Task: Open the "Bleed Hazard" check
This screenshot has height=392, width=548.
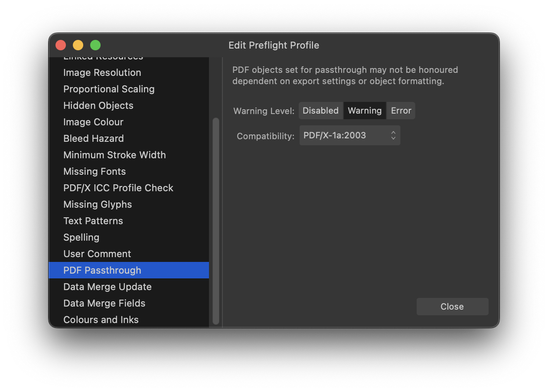Action: click(94, 138)
